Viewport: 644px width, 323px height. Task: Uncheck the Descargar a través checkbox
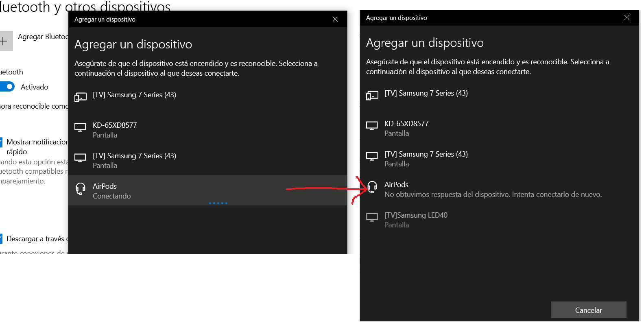click(x=1, y=239)
